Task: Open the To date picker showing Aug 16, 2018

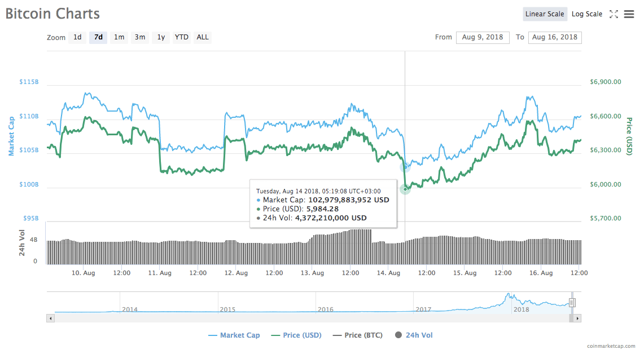Action: coord(555,37)
